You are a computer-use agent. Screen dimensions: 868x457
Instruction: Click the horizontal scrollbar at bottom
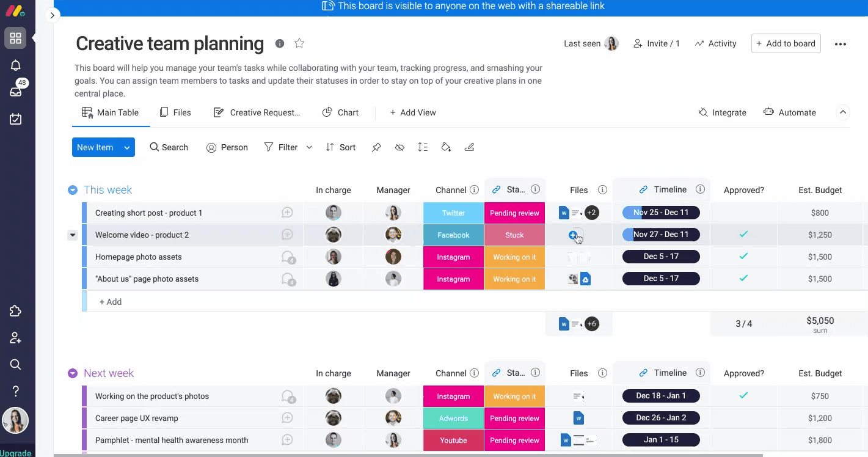coord(408,455)
